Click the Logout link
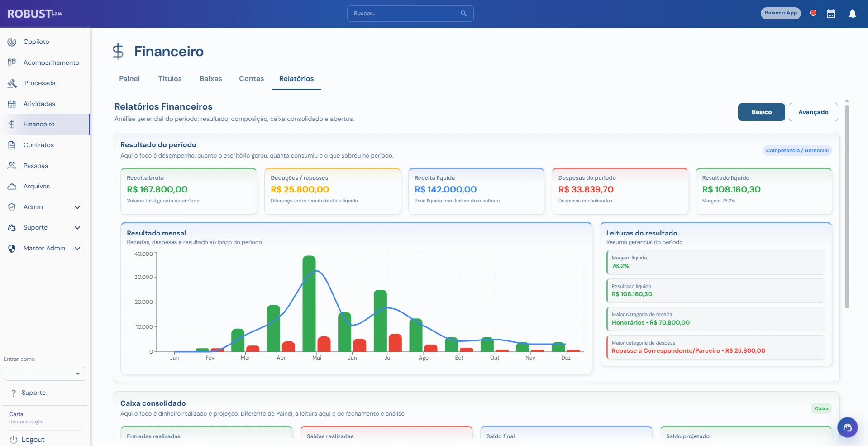Screen dimensions: 868x446 click(x=33, y=440)
